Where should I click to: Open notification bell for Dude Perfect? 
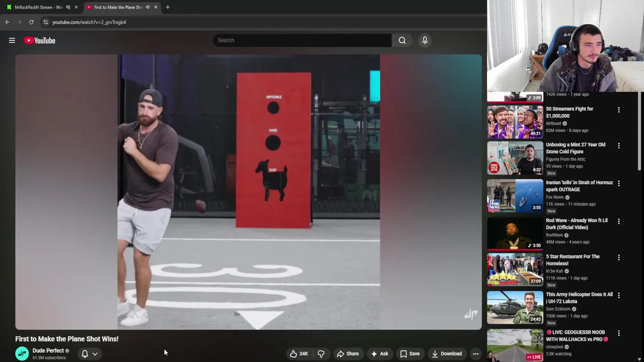(85, 353)
